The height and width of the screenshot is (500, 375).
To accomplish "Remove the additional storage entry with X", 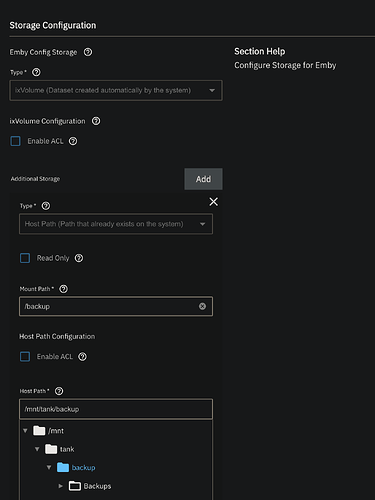I will pyautogui.click(x=214, y=202).
